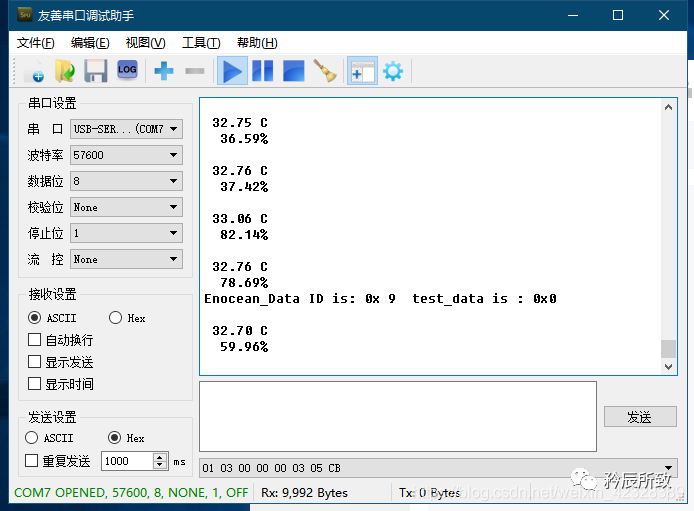Click the LOG toolbar icon

[x=127, y=70]
